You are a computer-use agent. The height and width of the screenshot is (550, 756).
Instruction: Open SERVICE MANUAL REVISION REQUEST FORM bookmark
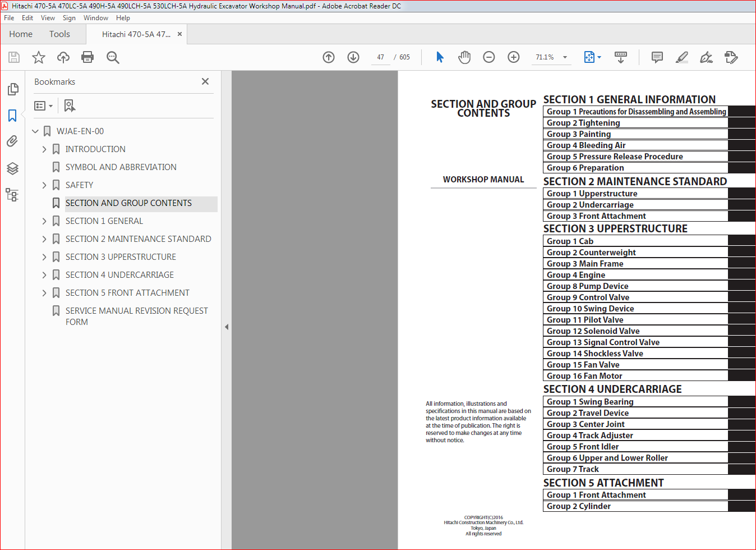(x=136, y=317)
